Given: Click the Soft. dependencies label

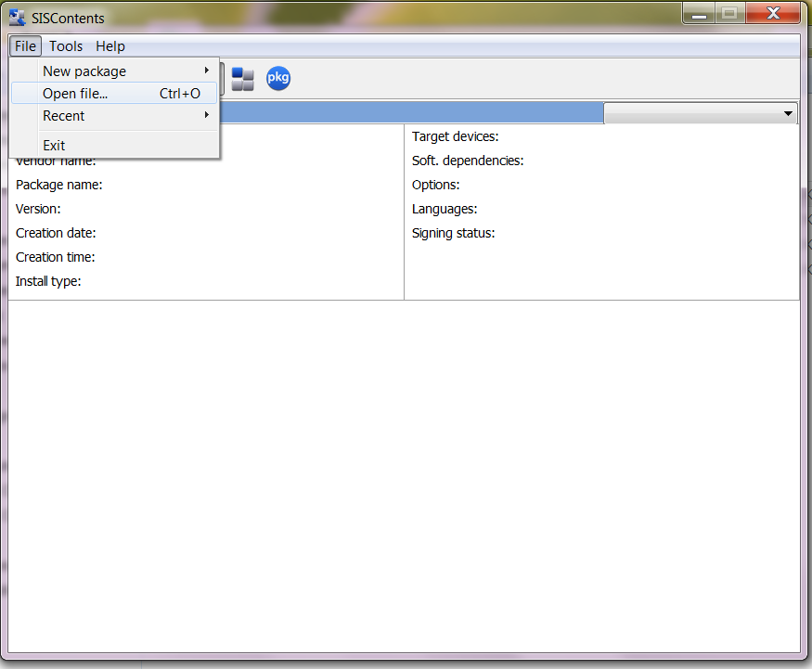Looking at the screenshot, I should coord(468,161).
